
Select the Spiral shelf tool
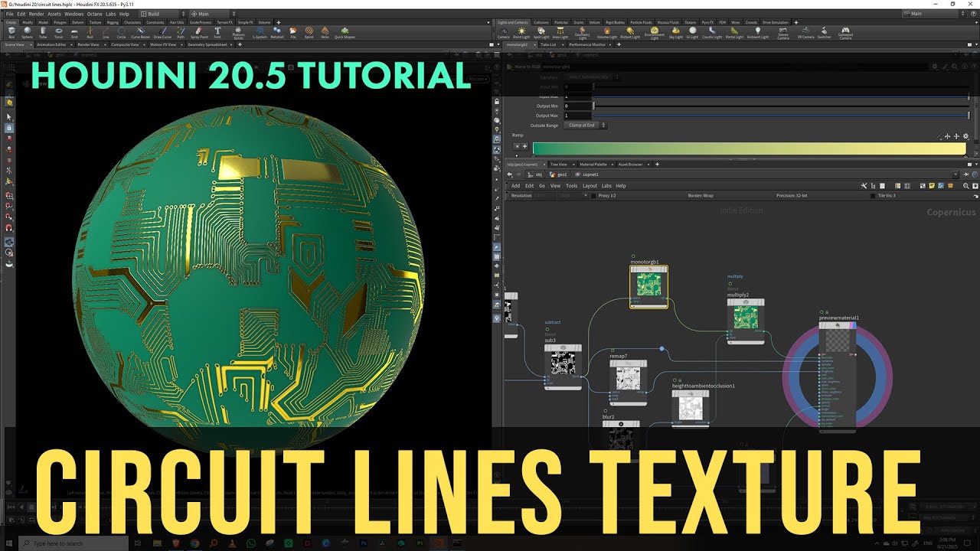[x=309, y=33]
